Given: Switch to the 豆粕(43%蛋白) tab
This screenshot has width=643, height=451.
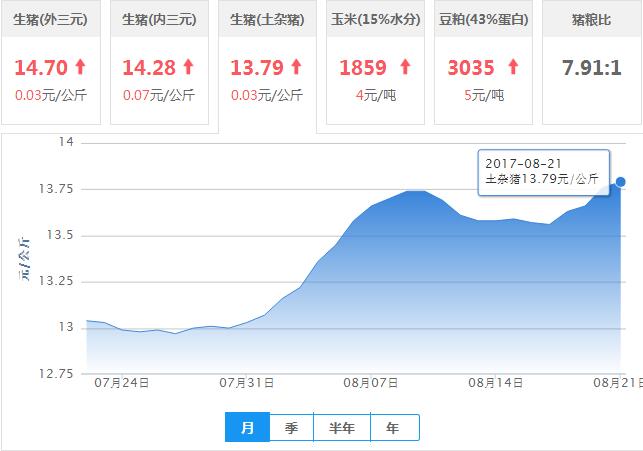Looking at the screenshot, I should click(x=483, y=62).
